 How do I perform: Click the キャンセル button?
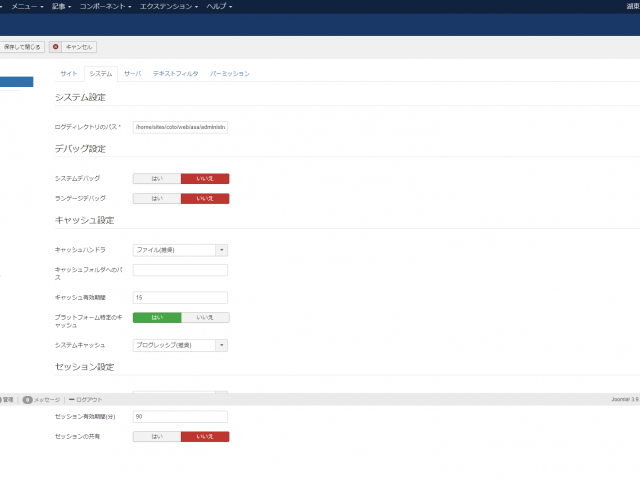point(73,47)
